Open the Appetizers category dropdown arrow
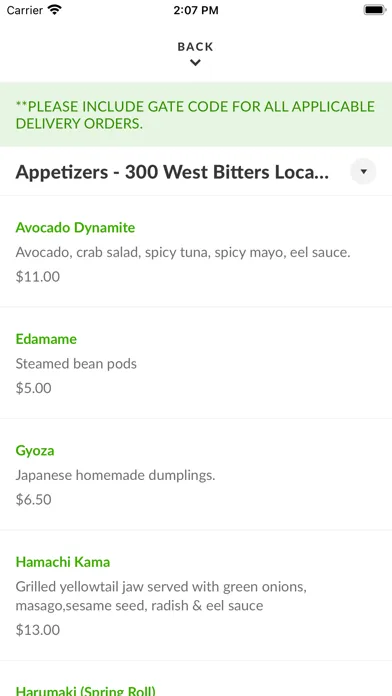 pos(363,171)
